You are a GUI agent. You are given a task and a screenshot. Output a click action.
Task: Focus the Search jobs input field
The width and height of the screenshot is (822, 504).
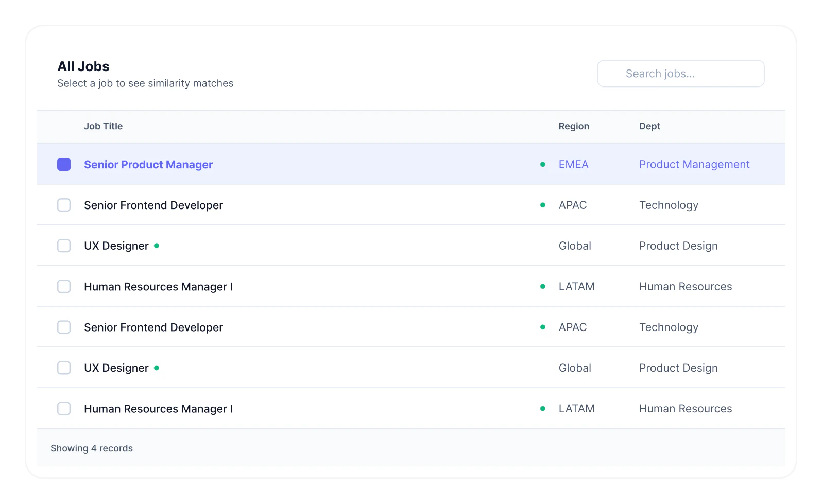pos(680,74)
